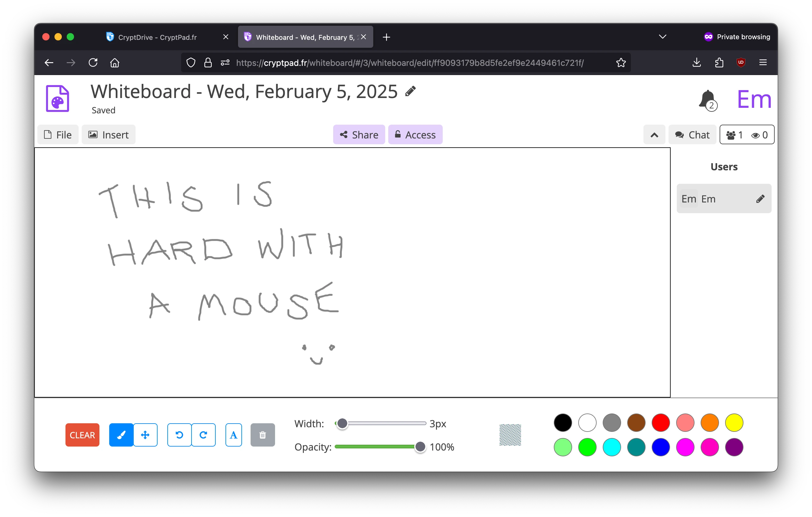Viewport: 812px width, 517px height.
Task: Undo the last stroke
Action: pyautogui.click(x=179, y=435)
